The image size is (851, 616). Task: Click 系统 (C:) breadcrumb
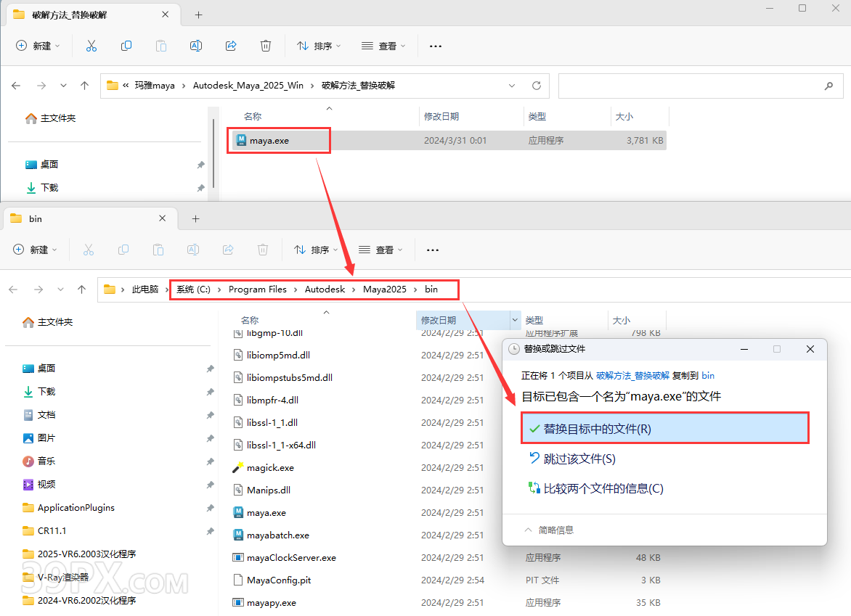(x=193, y=289)
